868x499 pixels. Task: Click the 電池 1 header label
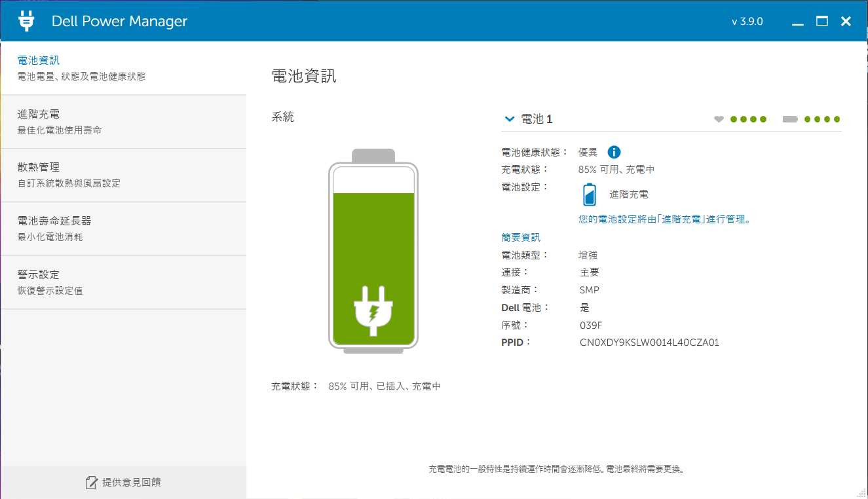(x=537, y=119)
